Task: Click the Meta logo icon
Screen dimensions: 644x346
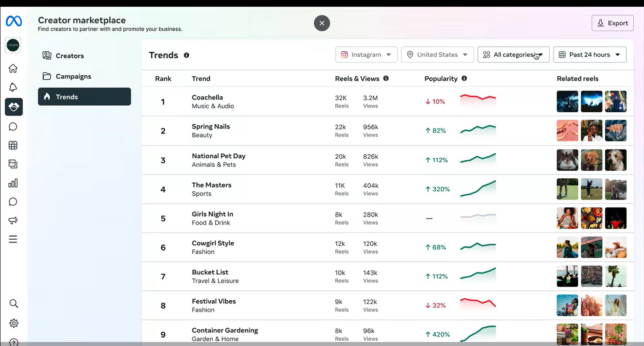Action: pyautogui.click(x=14, y=21)
